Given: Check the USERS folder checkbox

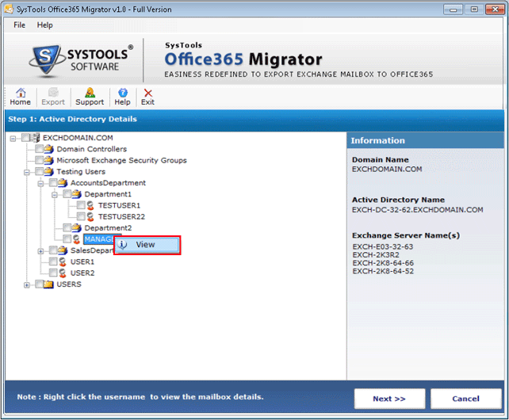Looking at the screenshot, I should 40,284.
